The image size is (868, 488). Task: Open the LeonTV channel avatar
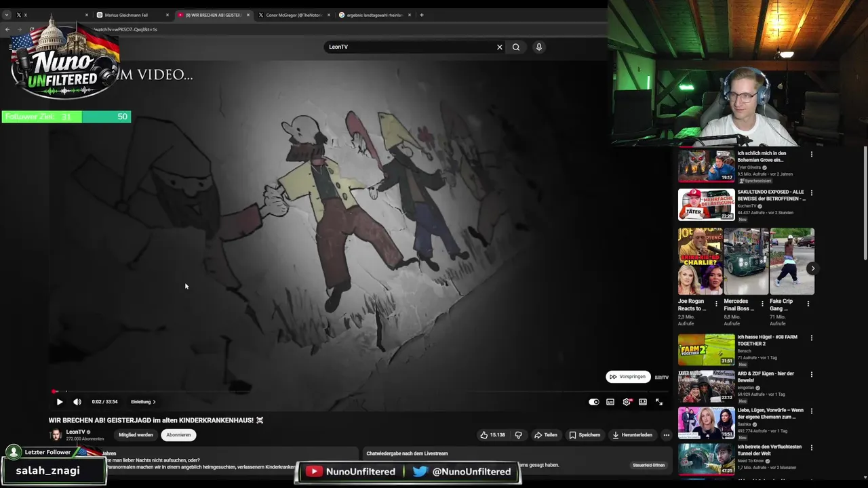(x=56, y=435)
